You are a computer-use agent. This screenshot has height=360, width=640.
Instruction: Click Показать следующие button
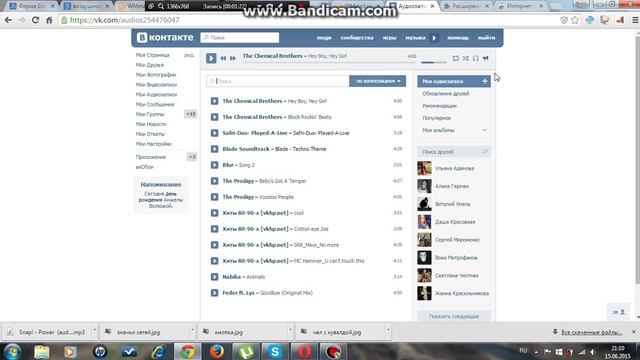point(454,316)
